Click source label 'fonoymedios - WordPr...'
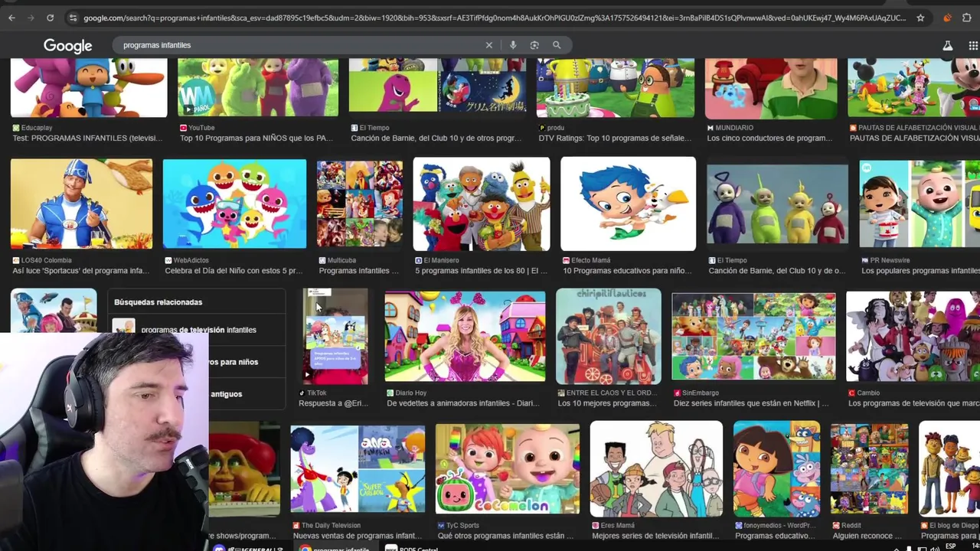980x551 pixels. 780,526
